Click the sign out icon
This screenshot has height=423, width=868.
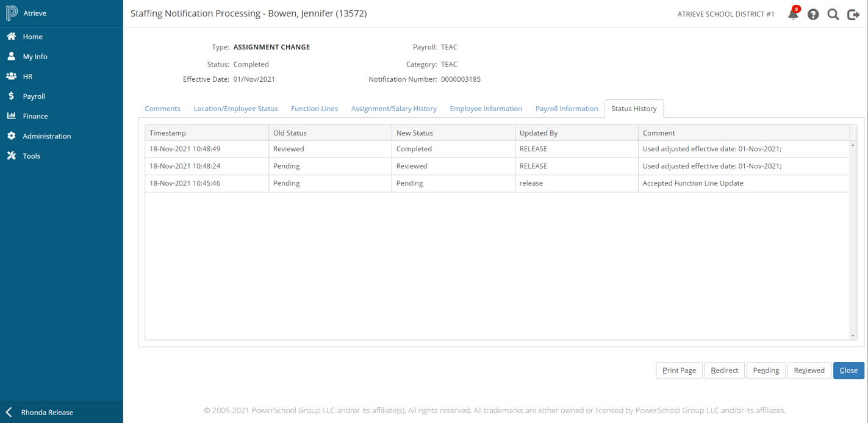(x=853, y=14)
